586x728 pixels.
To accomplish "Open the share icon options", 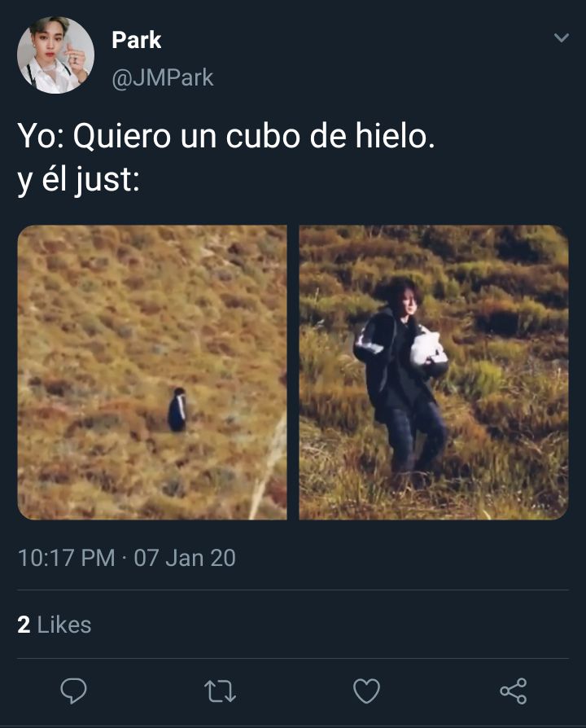I will [x=513, y=691].
